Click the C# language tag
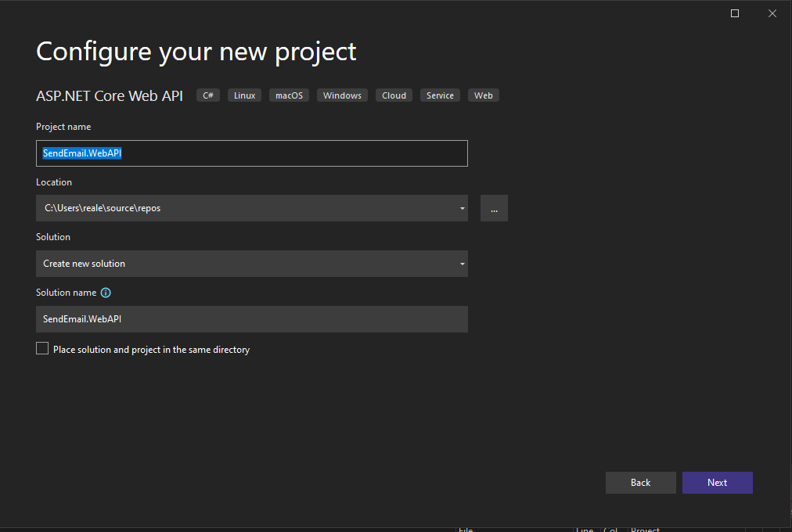 [x=208, y=95]
